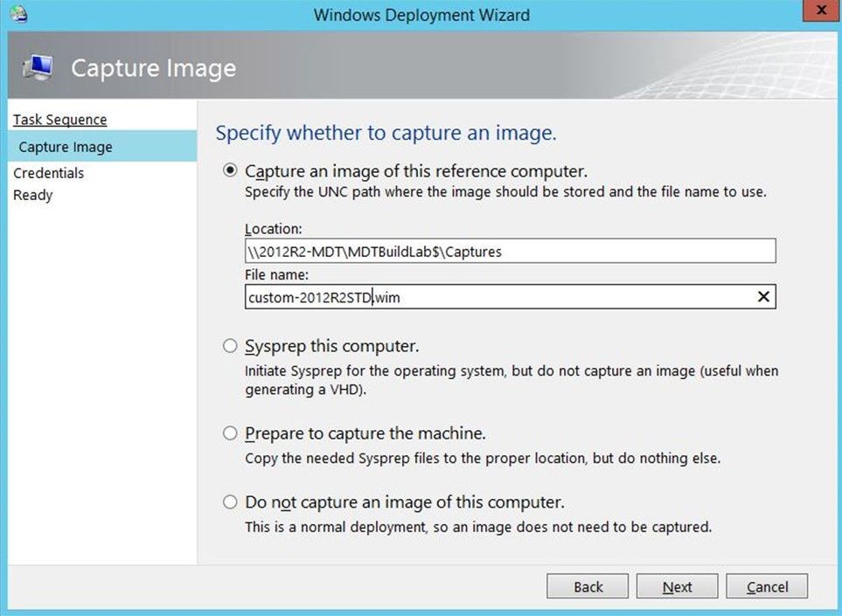Click 'Initiate Sysprep for the operating system' description
Image resolution: width=842 pixels, height=616 pixels.
click(511, 380)
